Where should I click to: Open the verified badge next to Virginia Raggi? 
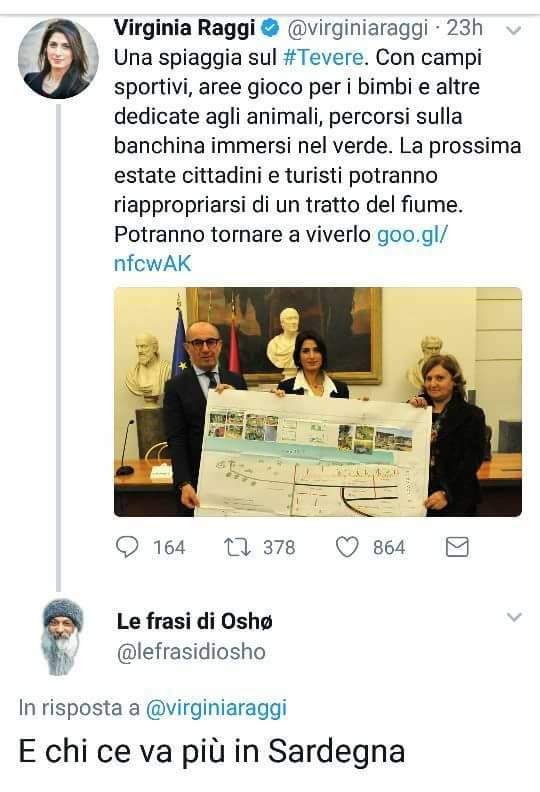(270, 28)
